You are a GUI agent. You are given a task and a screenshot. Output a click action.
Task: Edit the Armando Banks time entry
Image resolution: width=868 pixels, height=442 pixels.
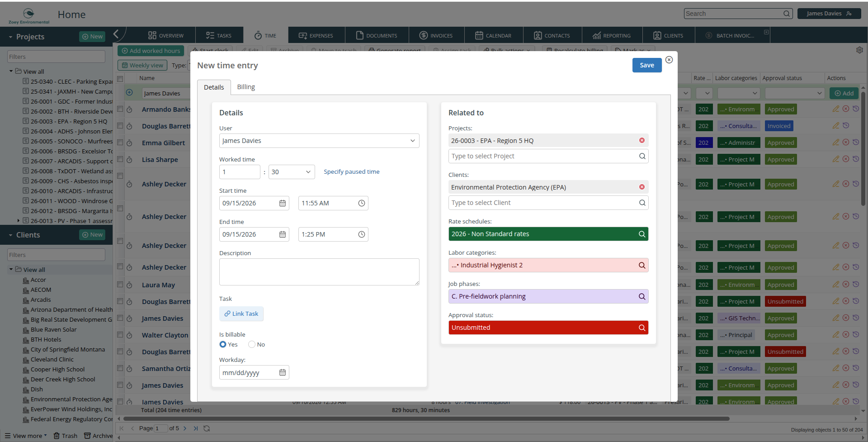click(x=835, y=109)
